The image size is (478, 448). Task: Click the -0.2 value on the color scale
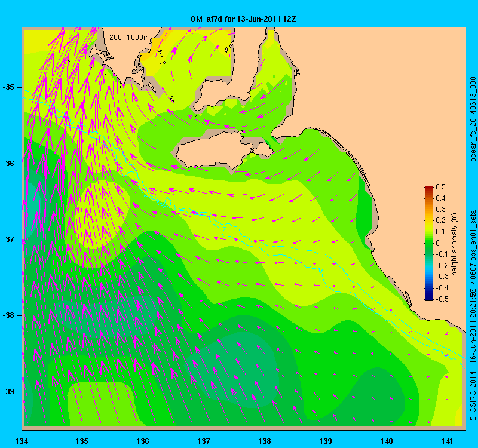[442, 265]
